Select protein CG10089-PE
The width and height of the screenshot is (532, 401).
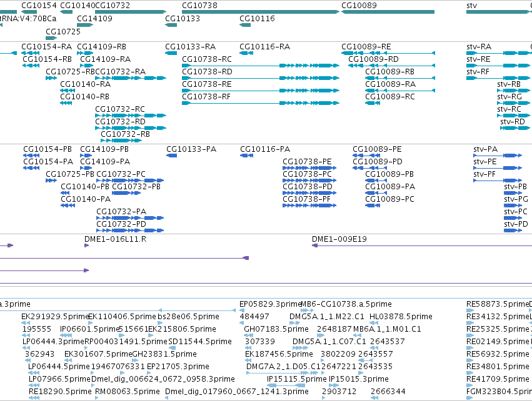coord(378,149)
